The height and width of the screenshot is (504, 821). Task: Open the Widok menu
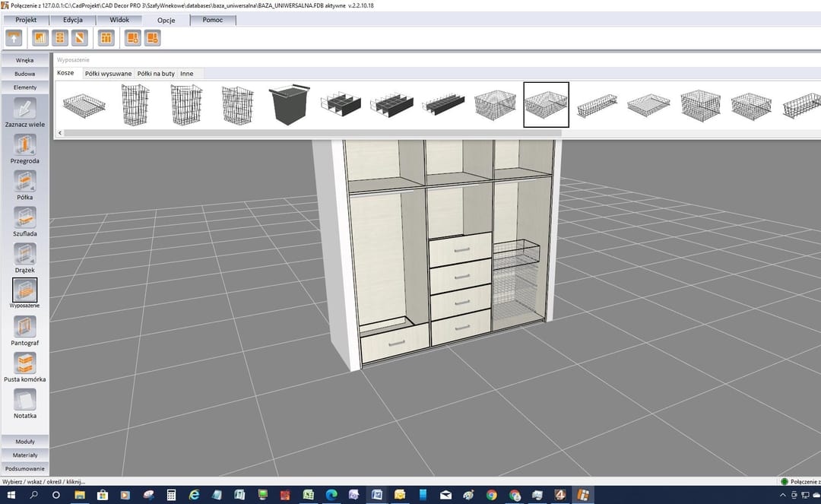119,20
